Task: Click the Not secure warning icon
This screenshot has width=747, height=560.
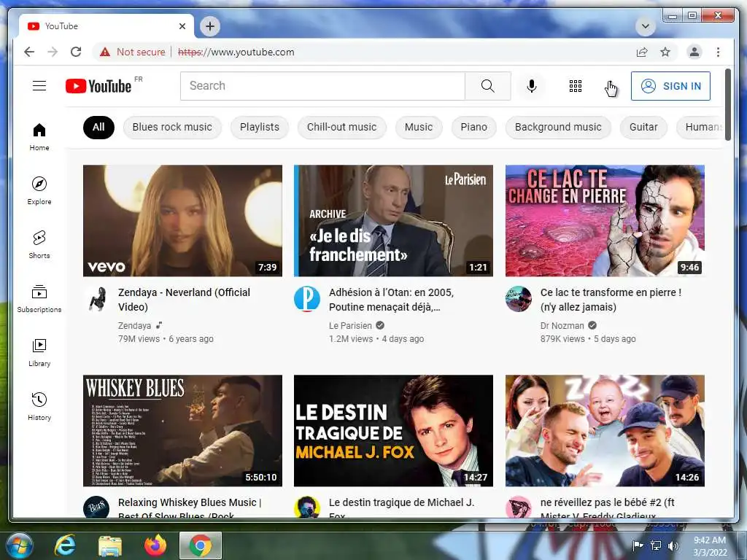Action: pos(105,52)
